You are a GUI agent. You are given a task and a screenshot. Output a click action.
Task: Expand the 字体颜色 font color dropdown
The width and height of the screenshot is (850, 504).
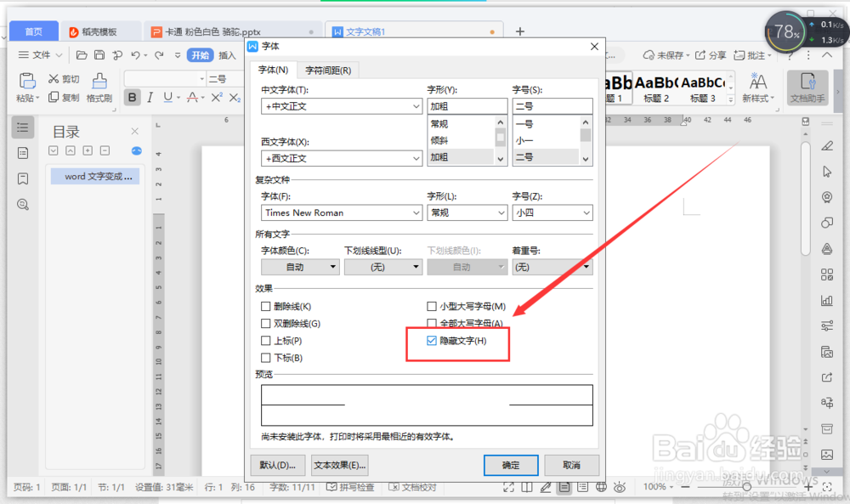click(x=299, y=266)
